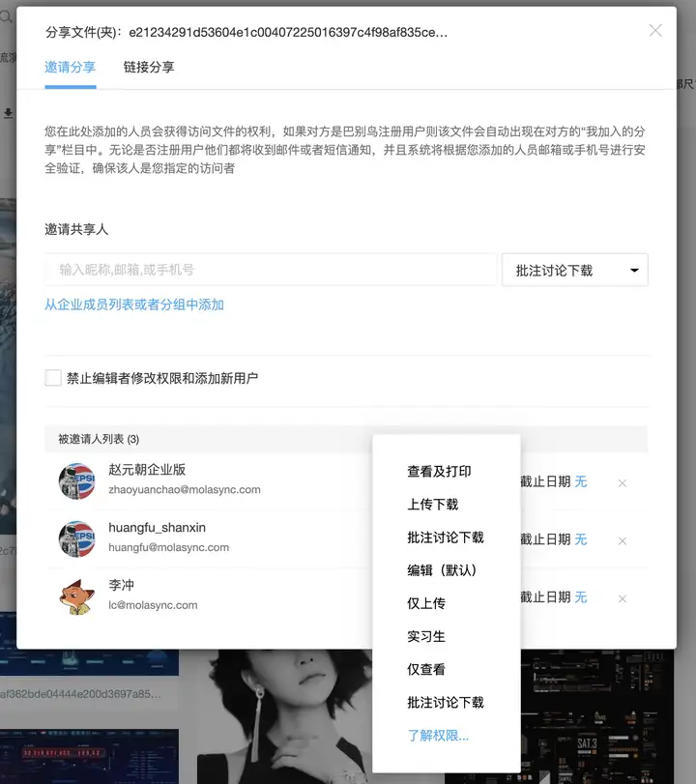
Task: Open the dark SAT.3 dashboard thumbnail in background
Action: click(597, 716)
